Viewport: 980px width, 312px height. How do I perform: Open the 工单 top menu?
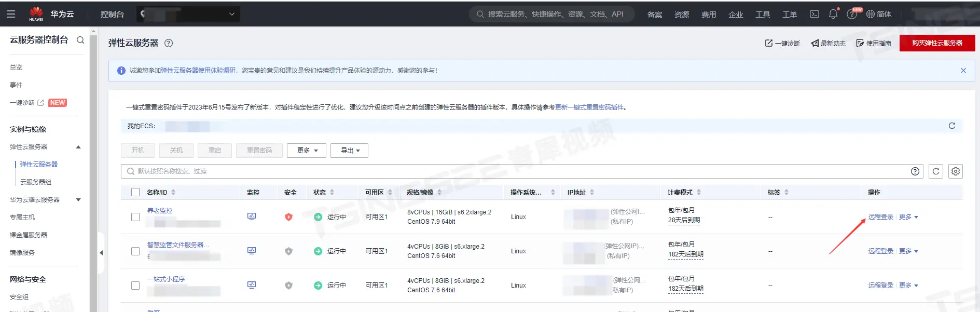790,15
